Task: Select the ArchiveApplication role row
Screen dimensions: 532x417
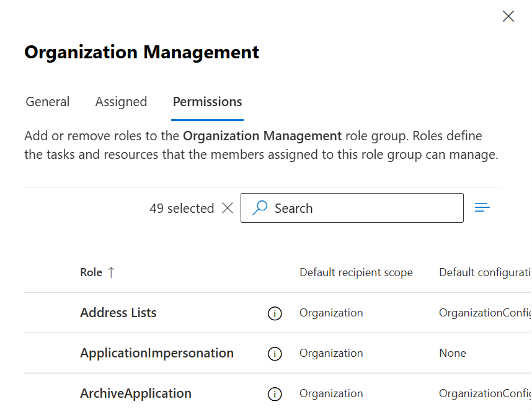Action: [136, 393]
